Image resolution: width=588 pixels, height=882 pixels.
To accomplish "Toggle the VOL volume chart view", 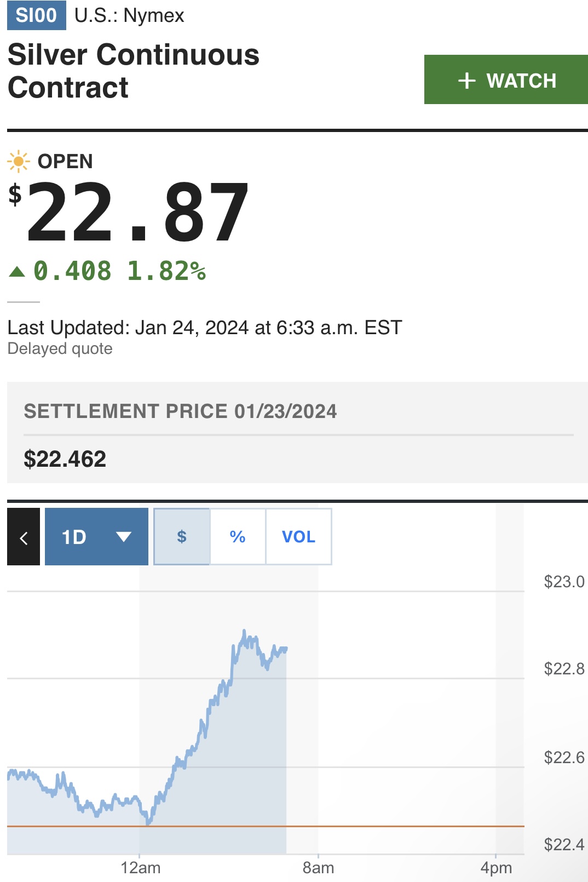I will click(298, 536).
